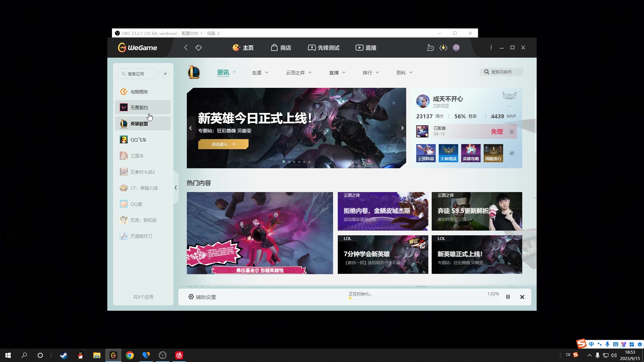Show the next banner slide
This screenshot has width=644, height=362.
[402, 128]
